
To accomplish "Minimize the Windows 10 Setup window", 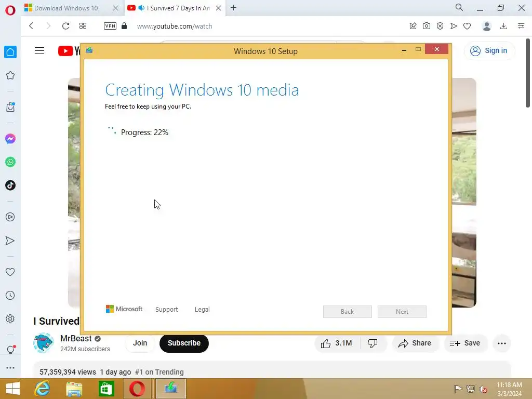I will pos(404,50).
